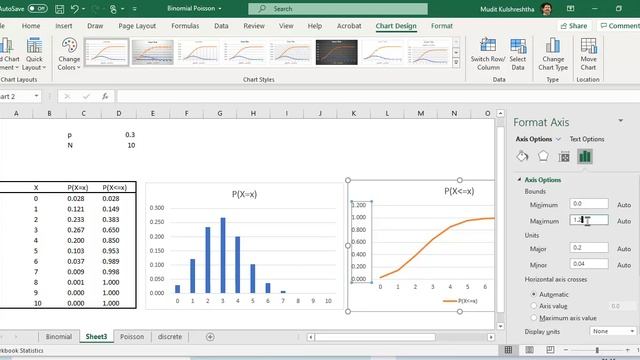This screenshot has height=360, width=640.
Task: Expand Axis Options dropdown arrow
Action: (558, 139)
